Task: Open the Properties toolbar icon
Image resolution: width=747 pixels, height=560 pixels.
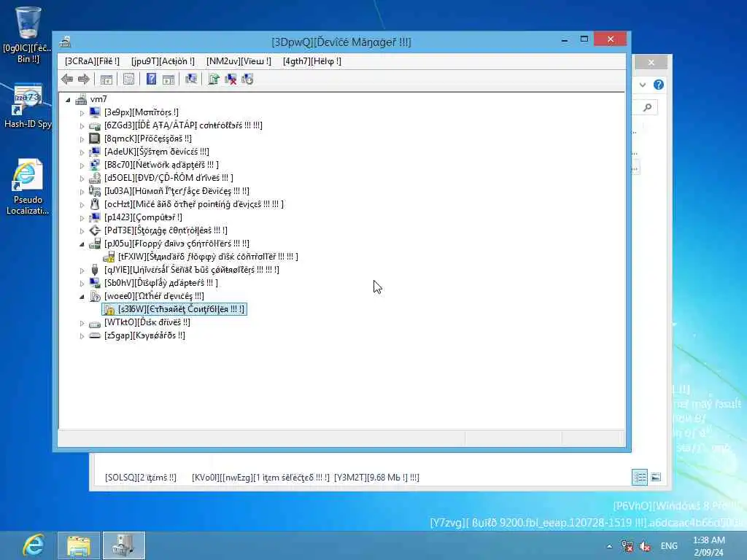Action: [x=128, y=79]
